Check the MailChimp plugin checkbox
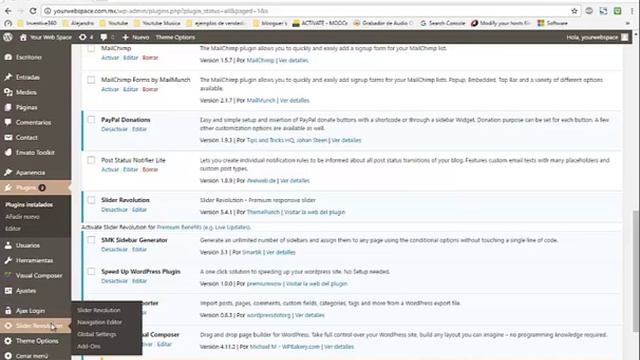Viewport: 640px width, 360px height. pyautogui.click(x=91, y=48)
